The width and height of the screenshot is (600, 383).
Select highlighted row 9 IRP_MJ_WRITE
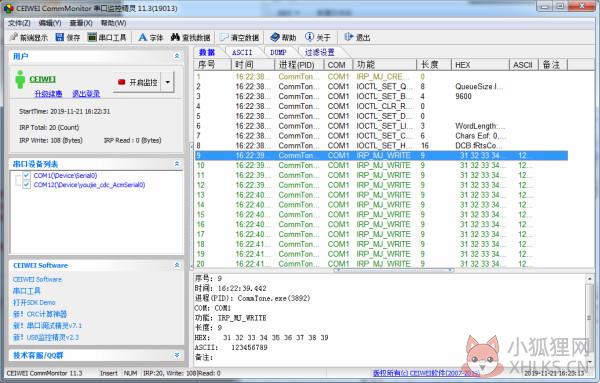[x=381, y=155]
